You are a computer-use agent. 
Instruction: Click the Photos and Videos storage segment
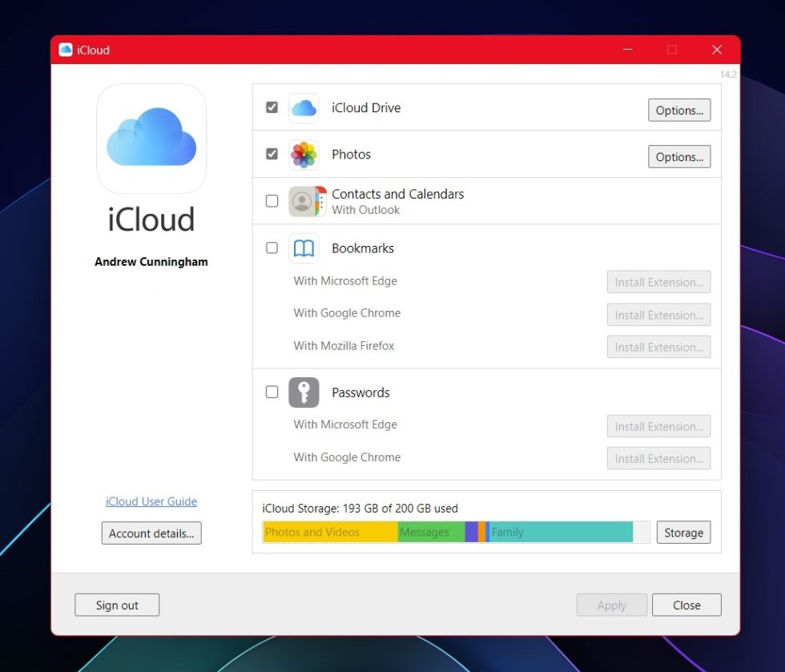(328, 532)
